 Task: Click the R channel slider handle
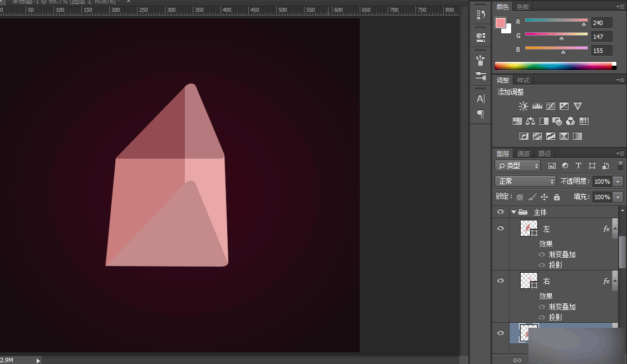[x=584, y=25]
